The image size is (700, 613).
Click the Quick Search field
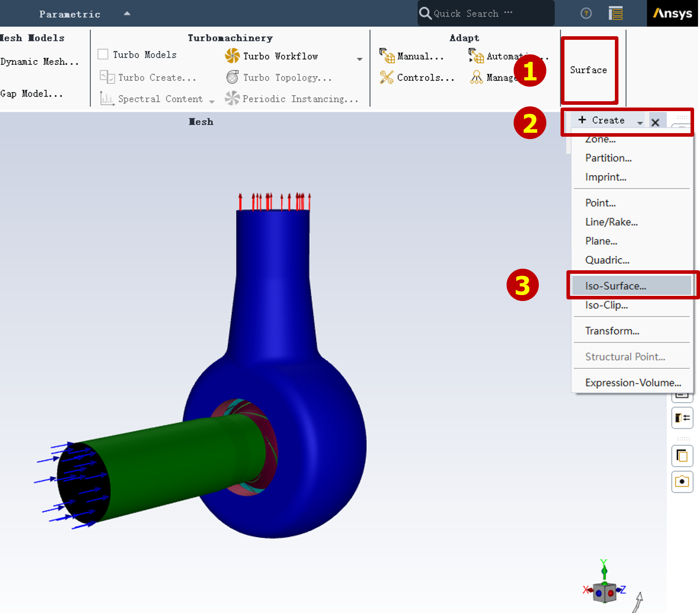tap(486, 13)
